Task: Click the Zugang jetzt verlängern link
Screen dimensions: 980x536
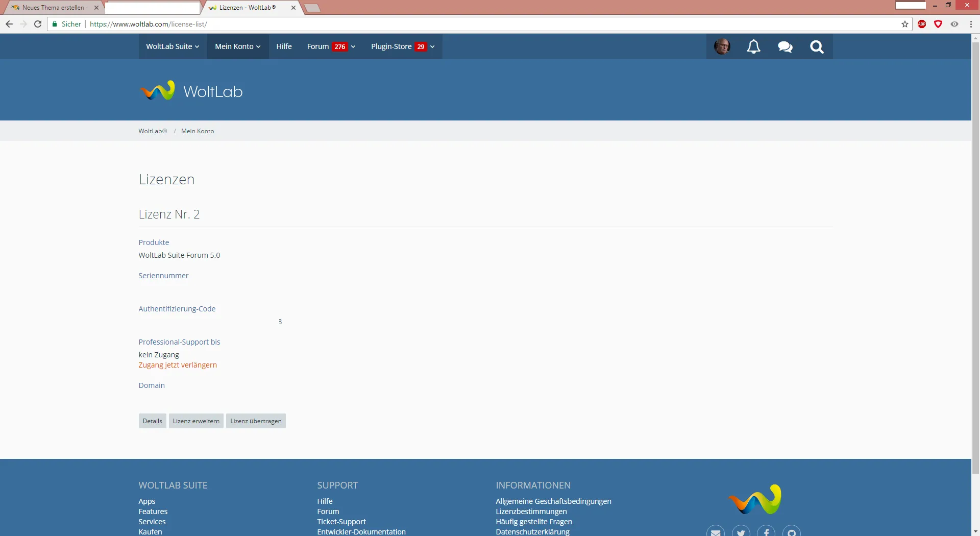Action: (x=178, y=365)
